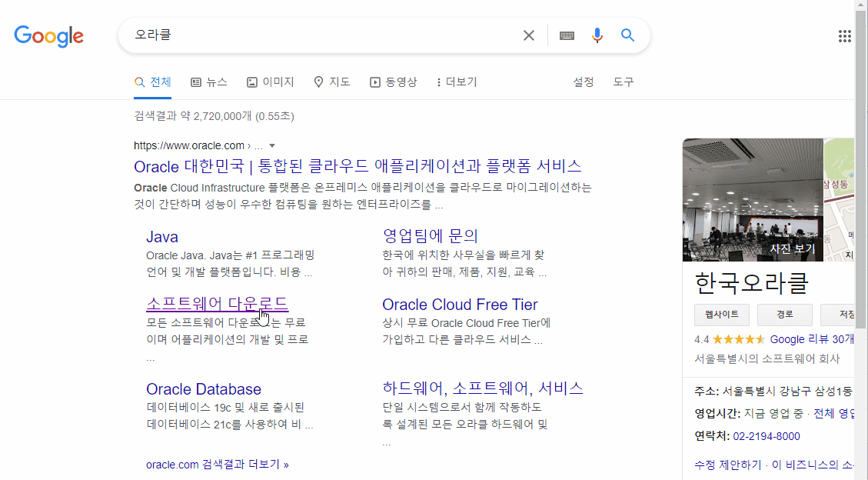
Task: Click the 한국오라클 panel title
Action: 752,283
